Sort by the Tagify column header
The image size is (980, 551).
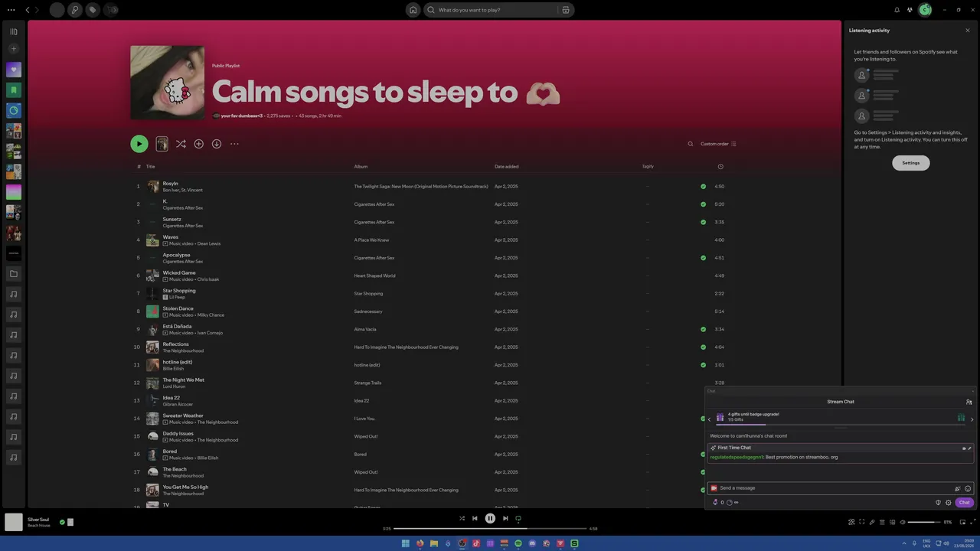[x=648, y=166]
